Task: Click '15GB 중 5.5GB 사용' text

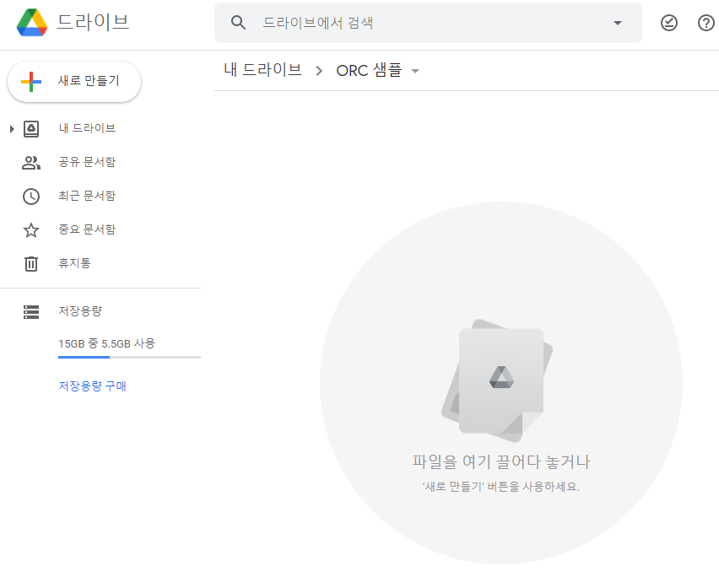Action: tap(107, 343)
